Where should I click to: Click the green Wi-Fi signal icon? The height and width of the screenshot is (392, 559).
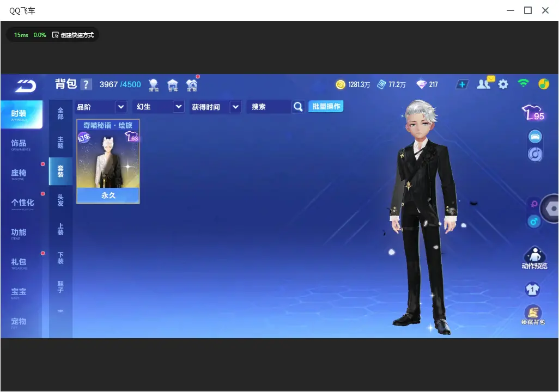pyautogui.click(x=523, y=84)
